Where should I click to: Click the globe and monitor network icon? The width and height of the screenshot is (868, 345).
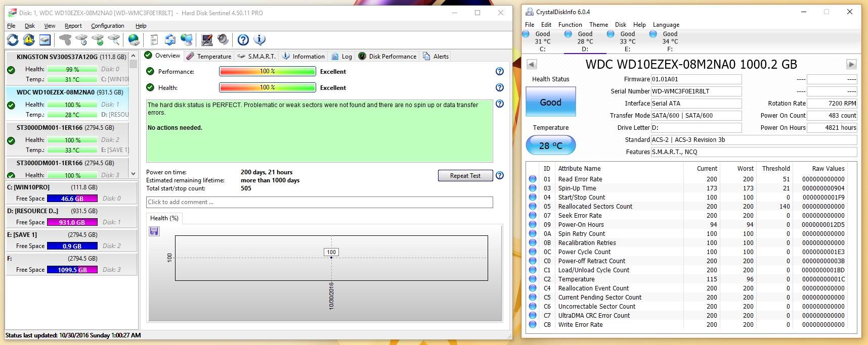[187, 39]
